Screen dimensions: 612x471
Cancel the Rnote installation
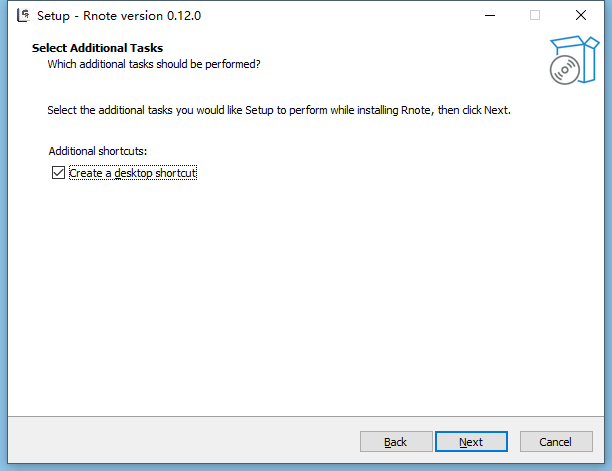point(555,441)
